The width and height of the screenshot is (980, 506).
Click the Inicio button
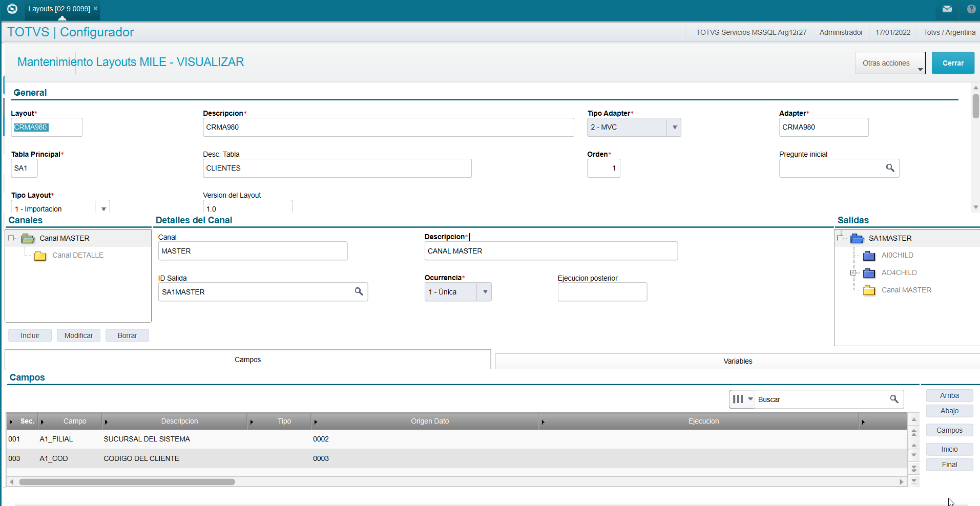949,449
